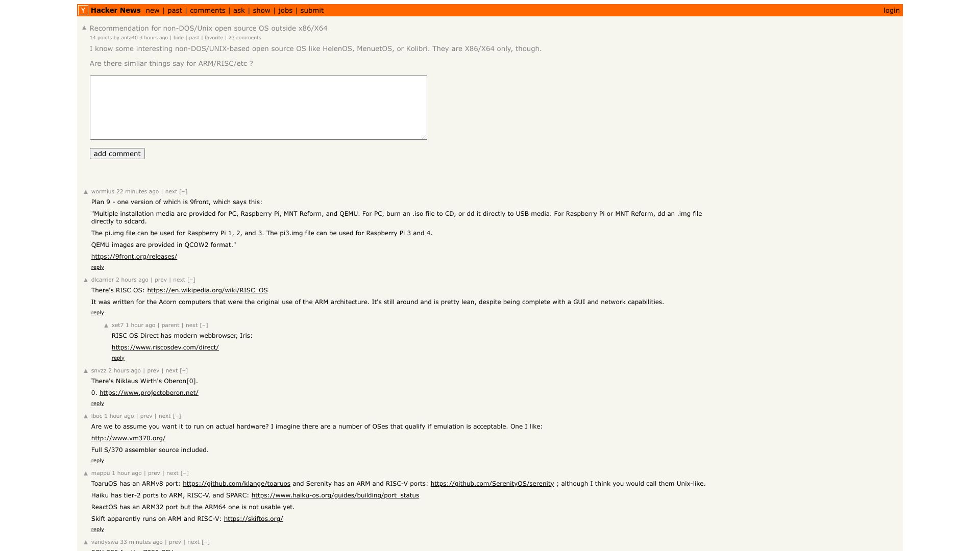Upvote snvzz's Oberon comment
Viewport: 980px width, 551px height.
point(86,371)
